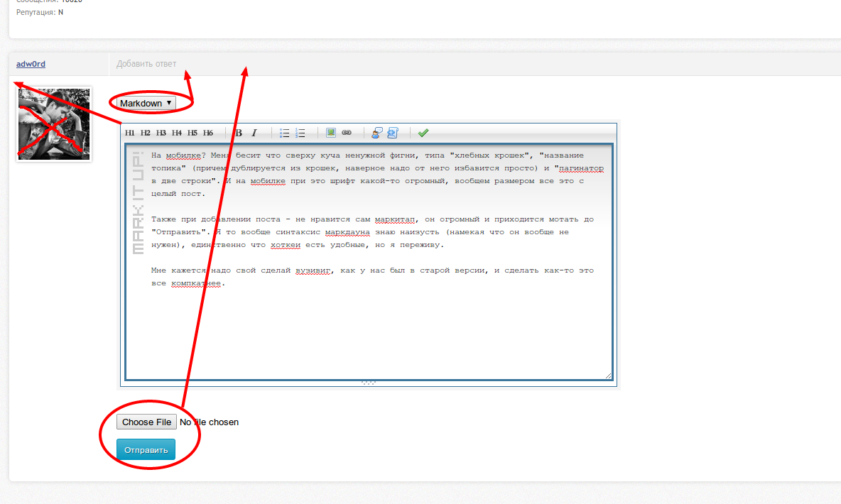Screen dimensions: 841x504
Task: Toggle italic text formatting
Action: coord(254,133)
